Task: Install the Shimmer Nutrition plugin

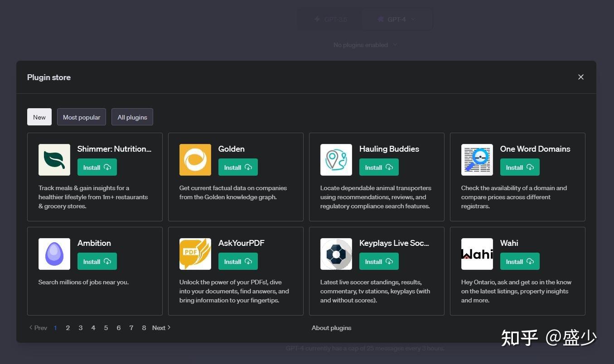Action: (97, 167)
